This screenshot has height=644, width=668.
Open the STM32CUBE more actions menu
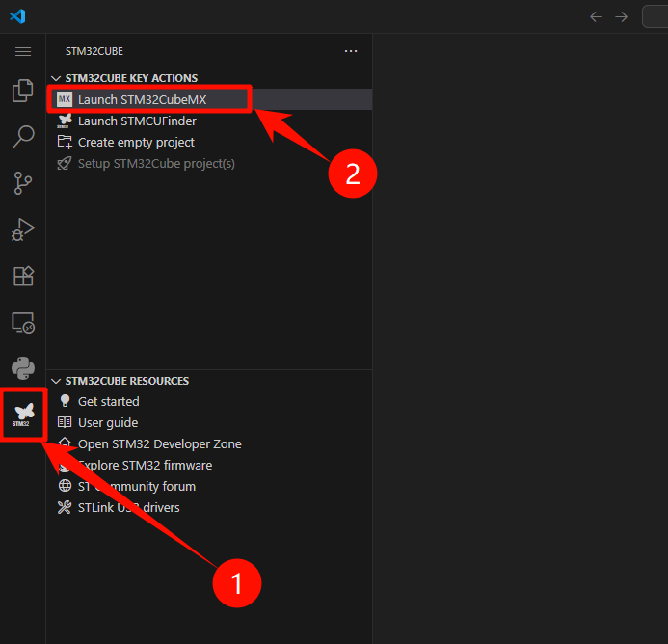pyautogui.click(x=351, y=51)
